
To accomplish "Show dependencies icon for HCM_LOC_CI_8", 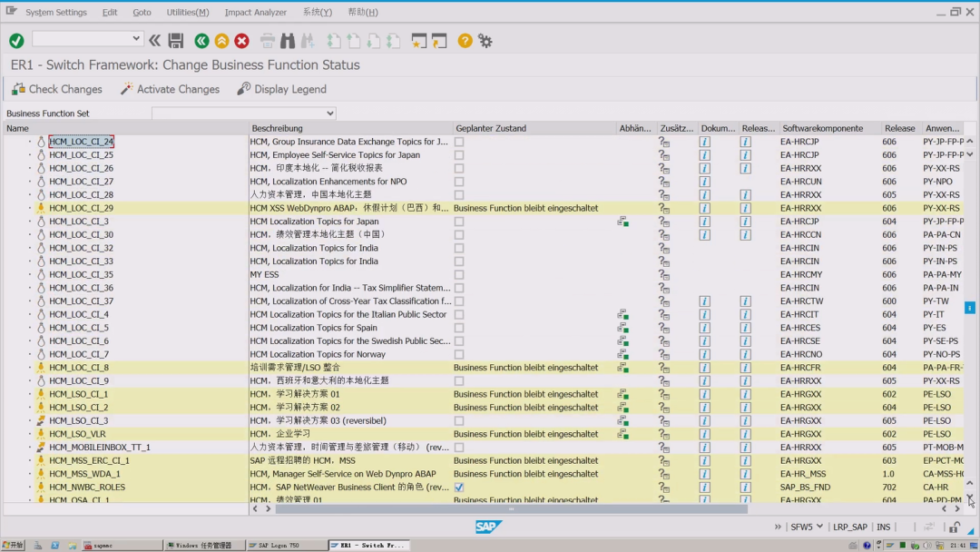I will click(x=622, y=368).
